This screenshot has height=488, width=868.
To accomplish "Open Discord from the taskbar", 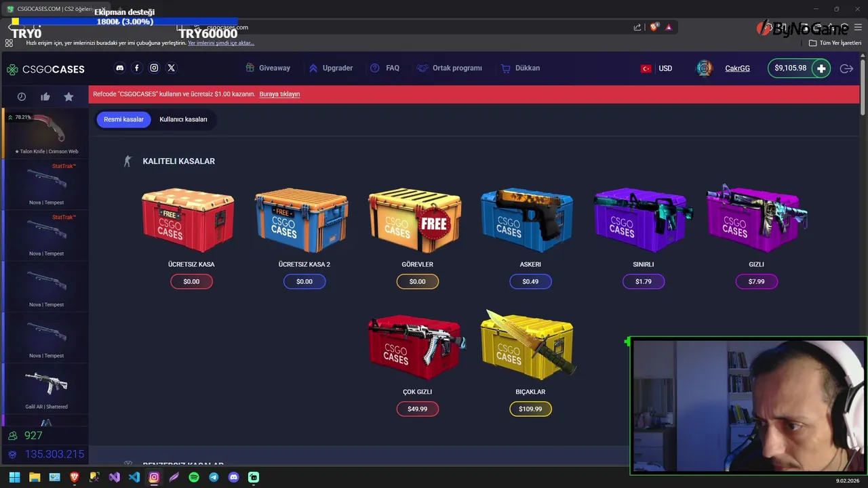I will coord(234,477).
